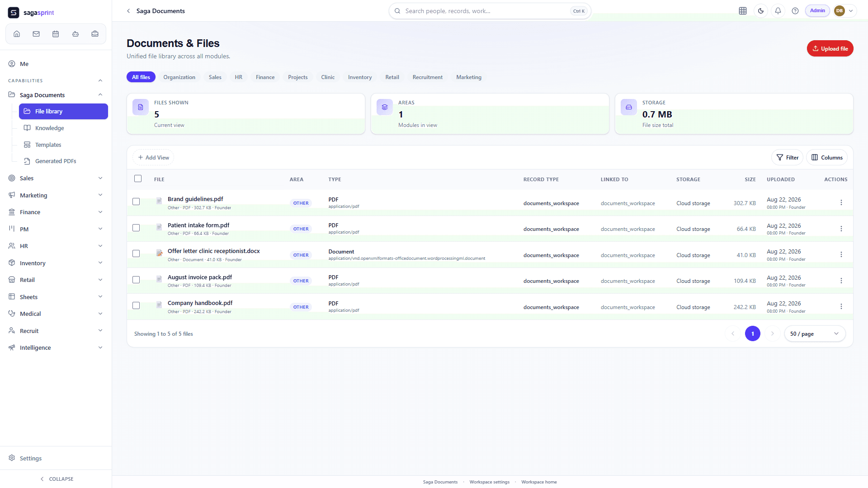Open the apps grid icon in header

(743, 11)
